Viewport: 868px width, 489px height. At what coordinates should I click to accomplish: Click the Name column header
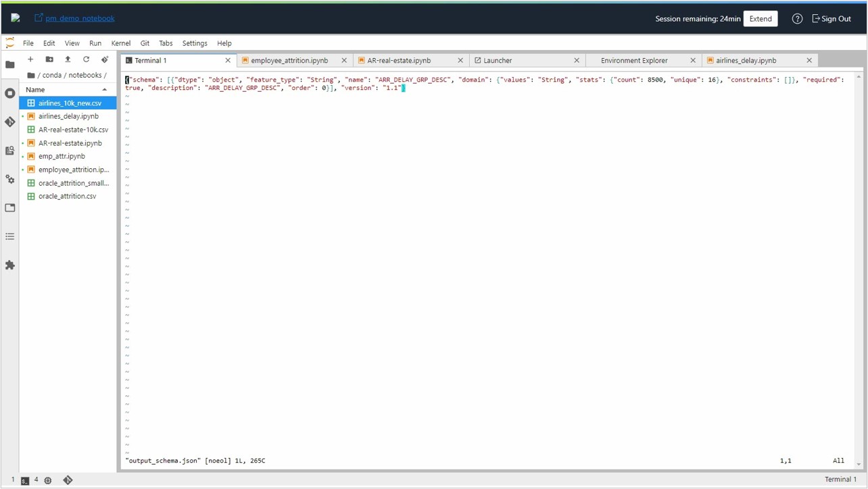point(68,89)
